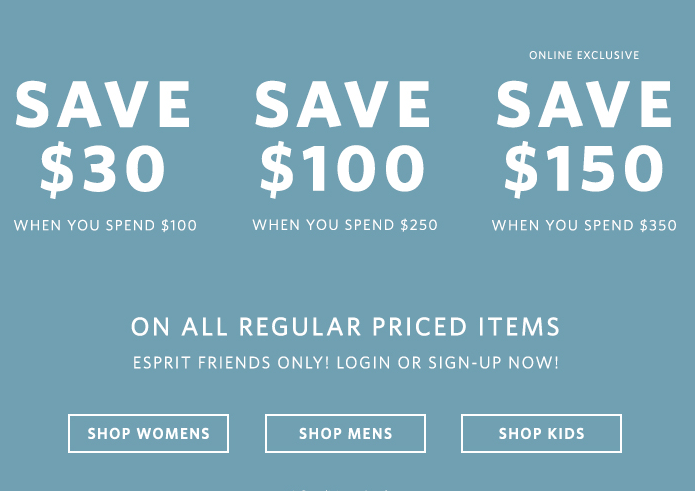Open the Shop Mens button
This screenshot has height=491, width=695.
coord(345,433)
